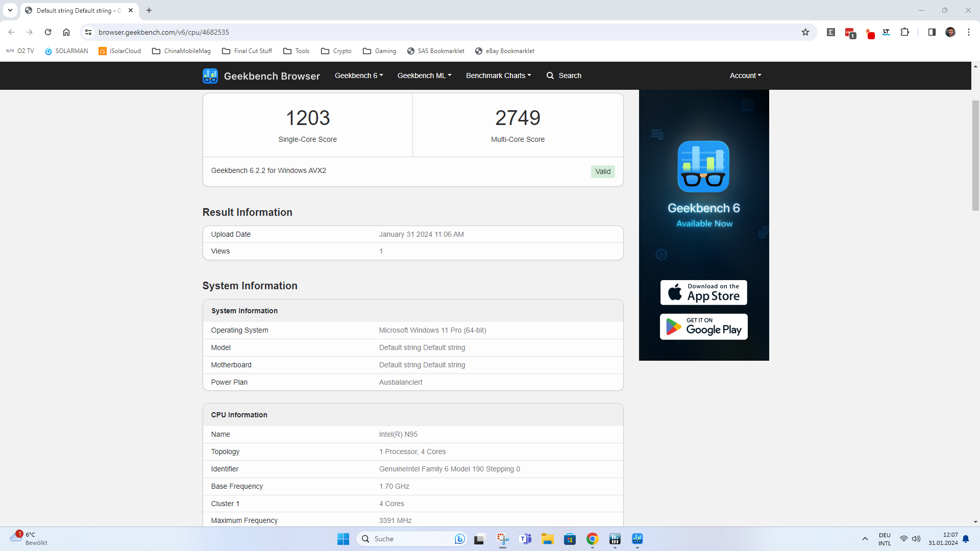This screenshot has width=980, height=551.
Task: Open the Account dropdown
Action: pyautogui.click(x=745, y=76)
